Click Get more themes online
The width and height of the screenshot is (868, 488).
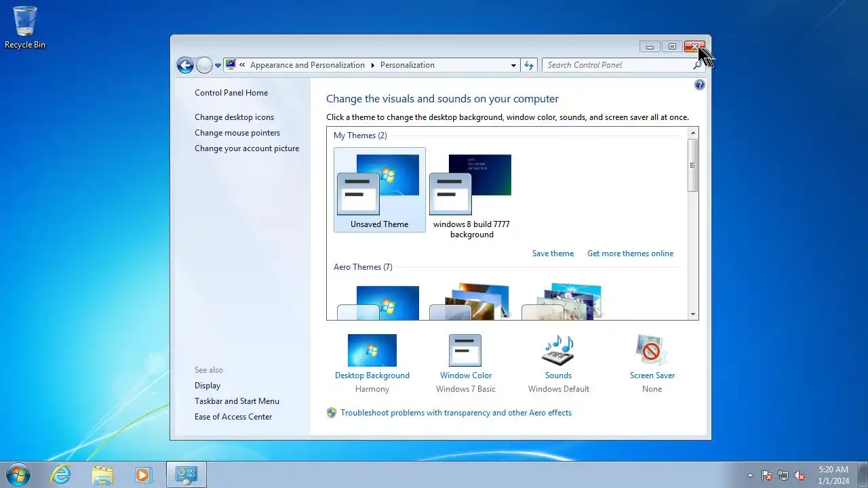[630, 253]
